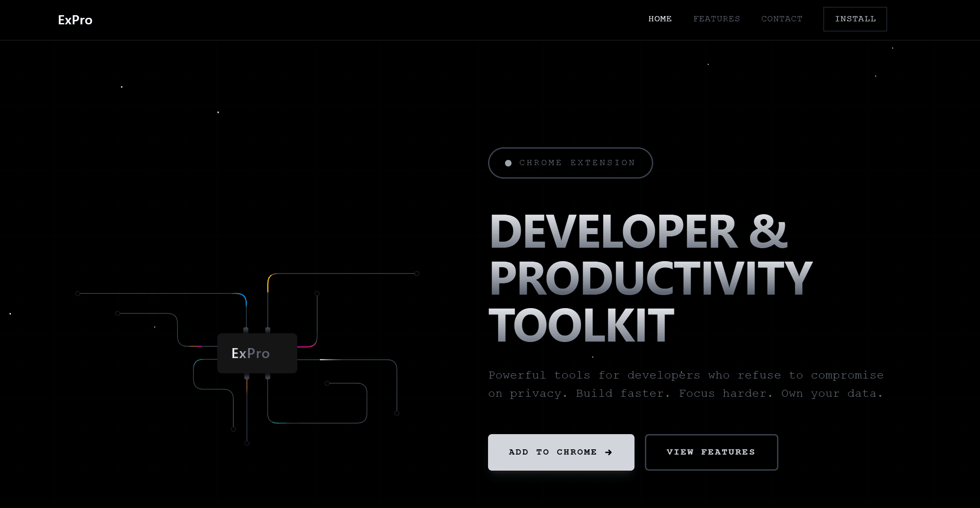The image size is (980, 508).
Task: Go to the Home nav item
Action: point(660,19)
